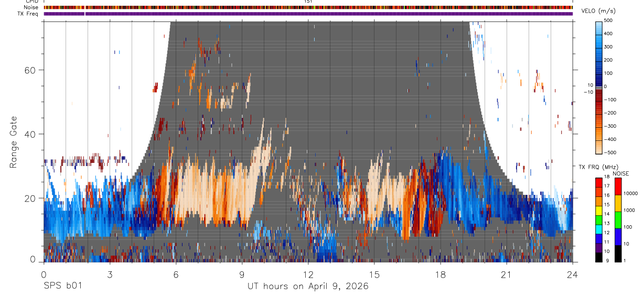The image size is (644, 297).
Task: Click x-axis tick label 3
Action: pyautogui.click(x=110, y=274)
